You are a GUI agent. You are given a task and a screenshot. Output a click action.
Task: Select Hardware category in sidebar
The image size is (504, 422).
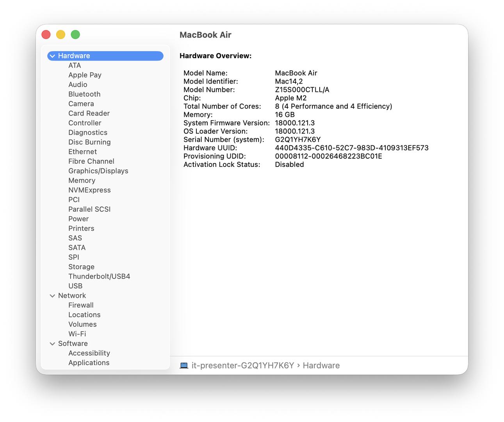click(x=105, y=56)
